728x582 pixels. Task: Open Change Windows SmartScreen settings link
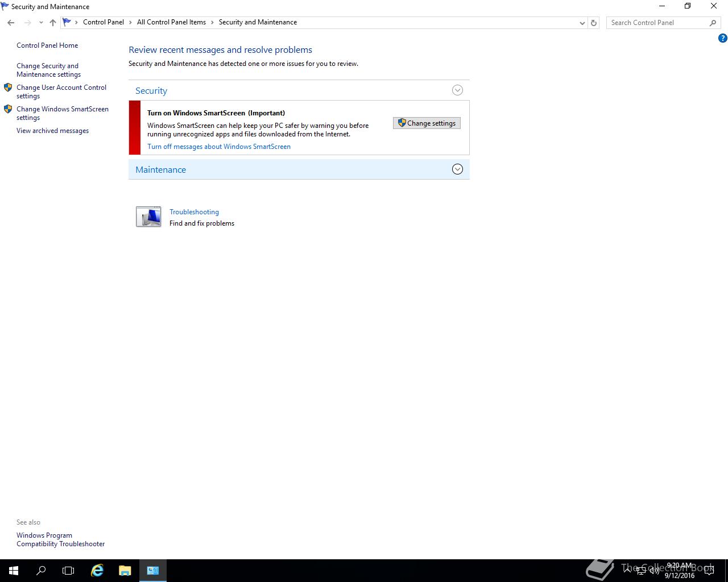tap(63, 113)
